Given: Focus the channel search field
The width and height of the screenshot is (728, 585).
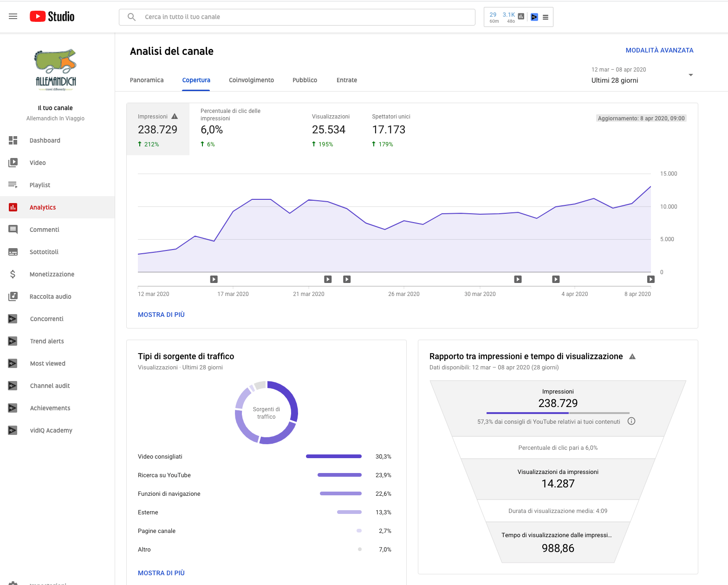Looking at the screenshot, I should point(297,17).
